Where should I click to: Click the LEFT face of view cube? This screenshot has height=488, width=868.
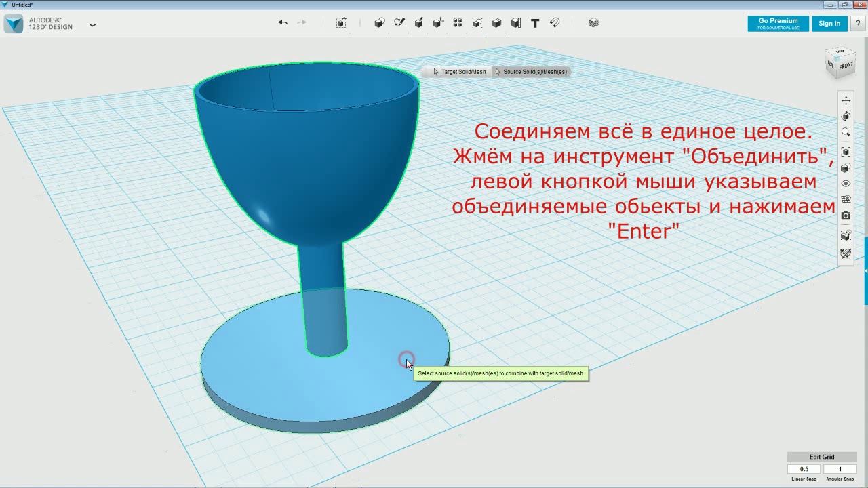[x=831, y=65]
